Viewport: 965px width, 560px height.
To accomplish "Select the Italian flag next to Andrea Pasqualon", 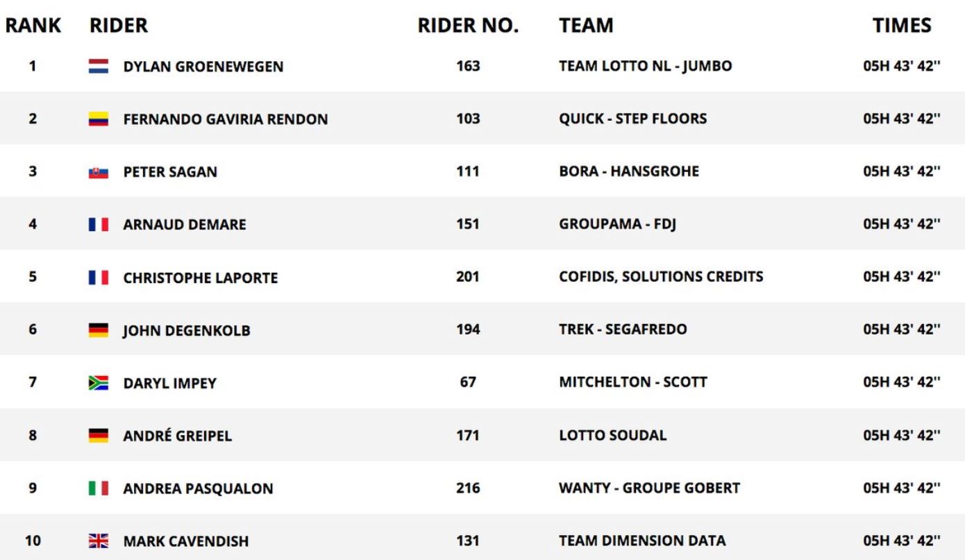I will pyautogui.click(x=99, y=489).
